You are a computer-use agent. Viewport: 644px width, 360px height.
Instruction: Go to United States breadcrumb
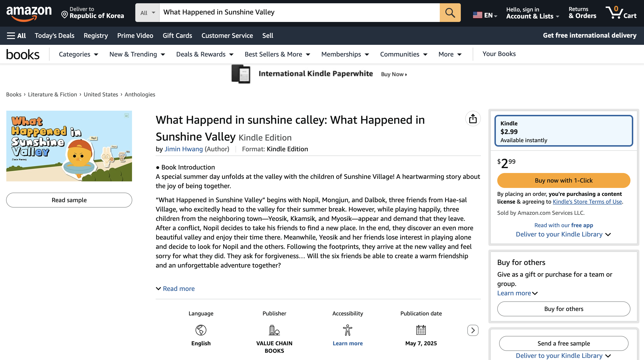click(101, 94)
